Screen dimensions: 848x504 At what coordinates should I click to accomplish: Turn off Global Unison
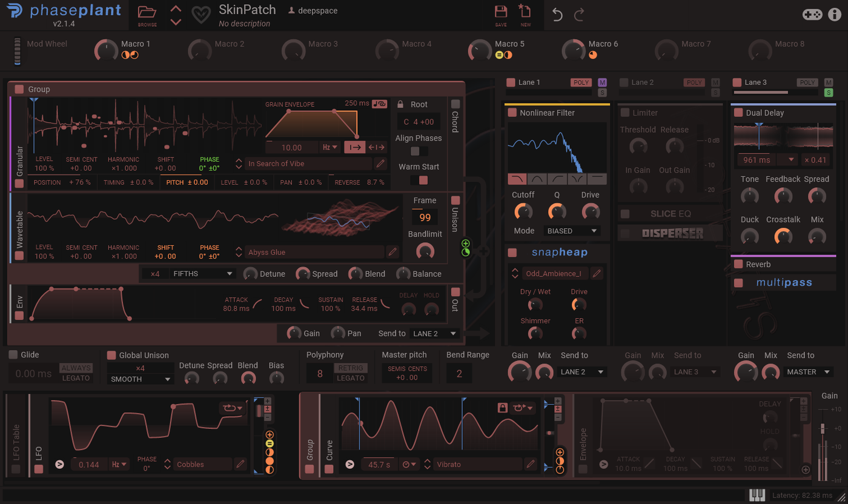pyautogui.click(x=111, y=355)
